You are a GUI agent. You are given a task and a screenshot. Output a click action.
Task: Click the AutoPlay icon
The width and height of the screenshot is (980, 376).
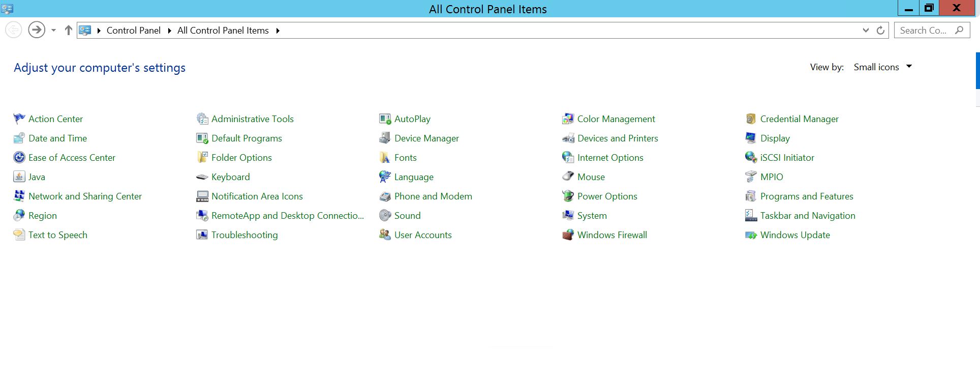[x=385, y=119]
